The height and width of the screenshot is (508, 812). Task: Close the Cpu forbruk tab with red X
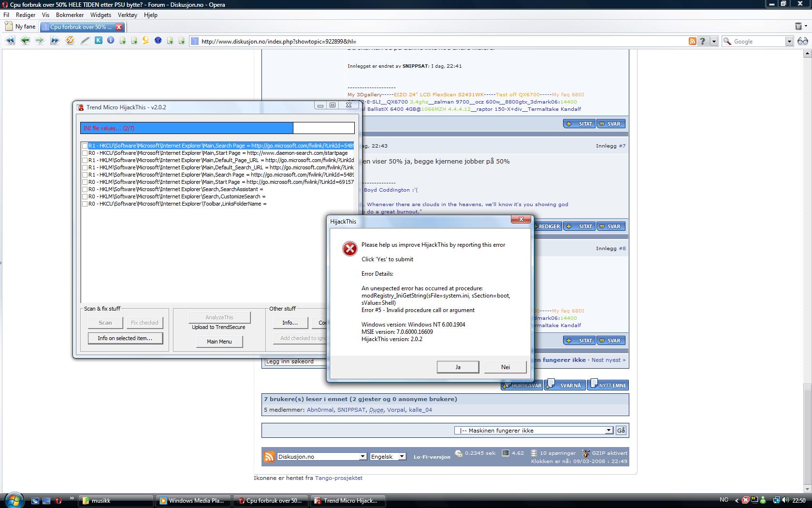tap(119, 27)
